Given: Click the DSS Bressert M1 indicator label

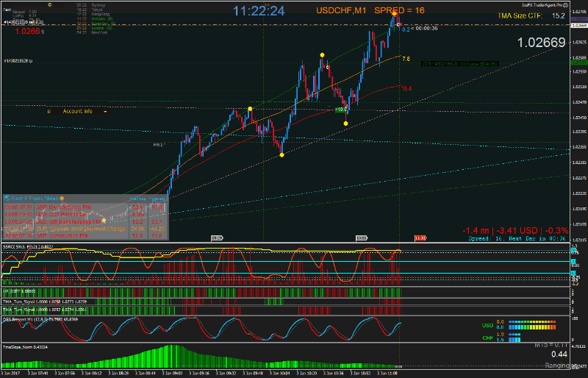Looking at the screenshot, I should point(40,319).
